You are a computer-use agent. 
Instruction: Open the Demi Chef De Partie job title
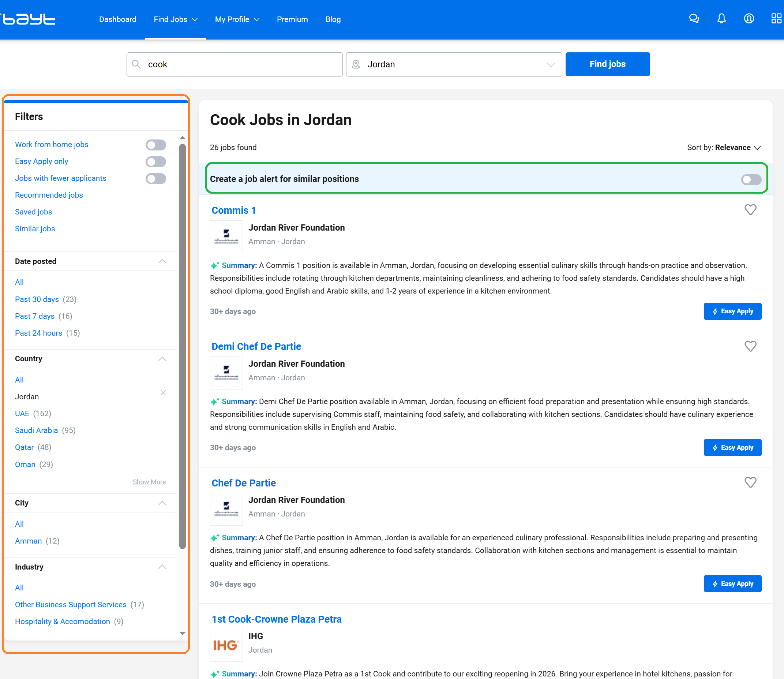256,346
